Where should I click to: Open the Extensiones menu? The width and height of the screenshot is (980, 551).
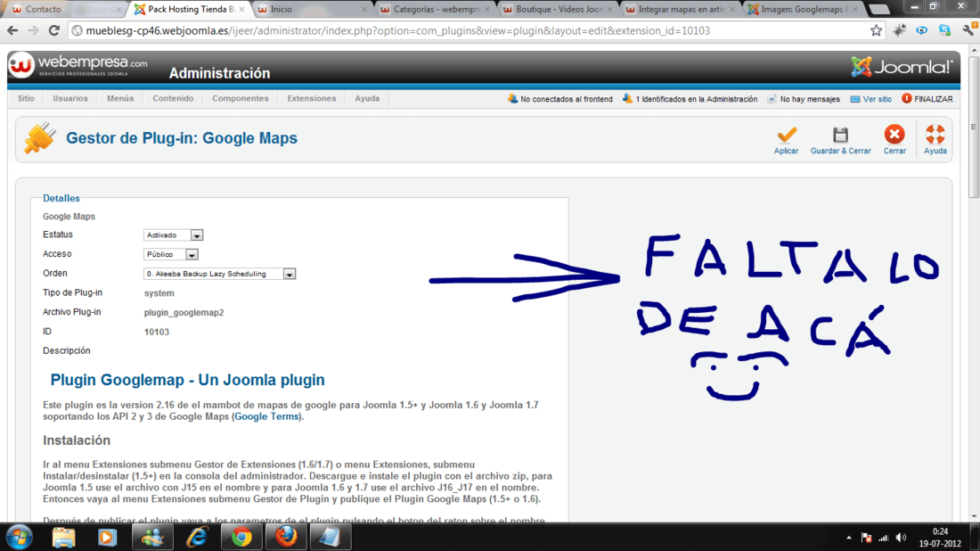pos(311,98)
